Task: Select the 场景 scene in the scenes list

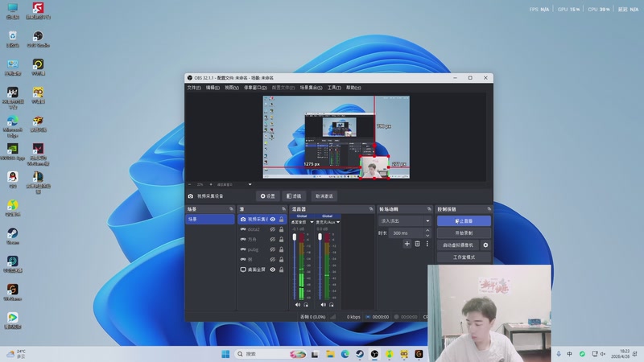Action: [x=210, y=219]
